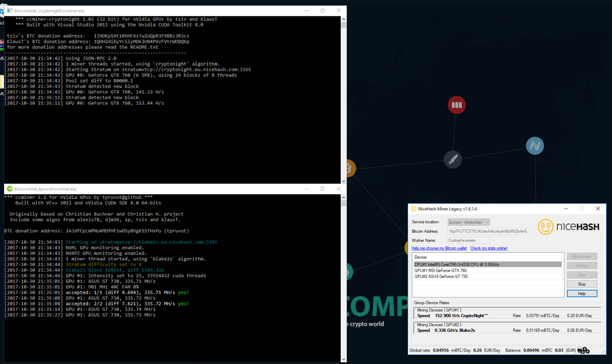Image resolution: width=612 pixels, height=364 pixels.
Task: Click the red coin node on the background page
Action: point(456,105)
